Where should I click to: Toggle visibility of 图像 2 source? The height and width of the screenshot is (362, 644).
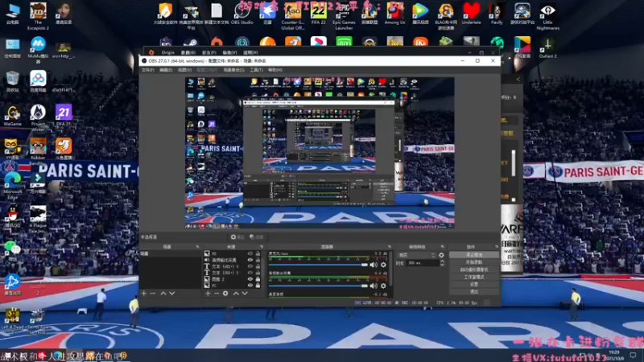coord(250,279)
